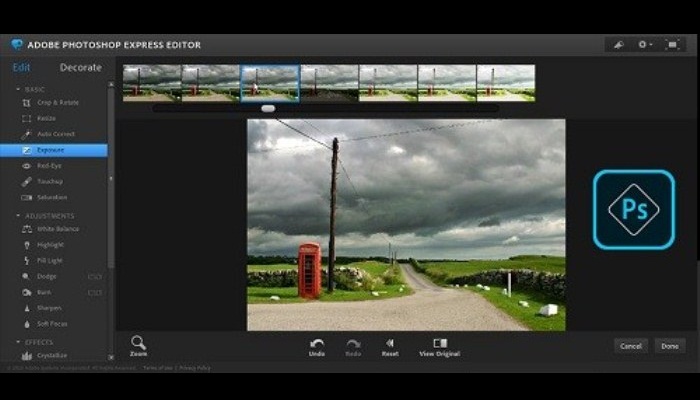Click the Zoom magnifier tool
Screen dimensions: 700x400
(138, 346)
